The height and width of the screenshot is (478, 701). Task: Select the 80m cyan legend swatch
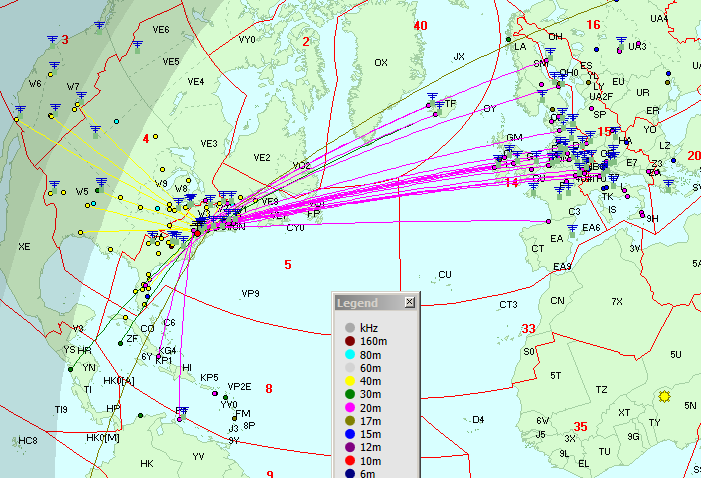[350, 355]
